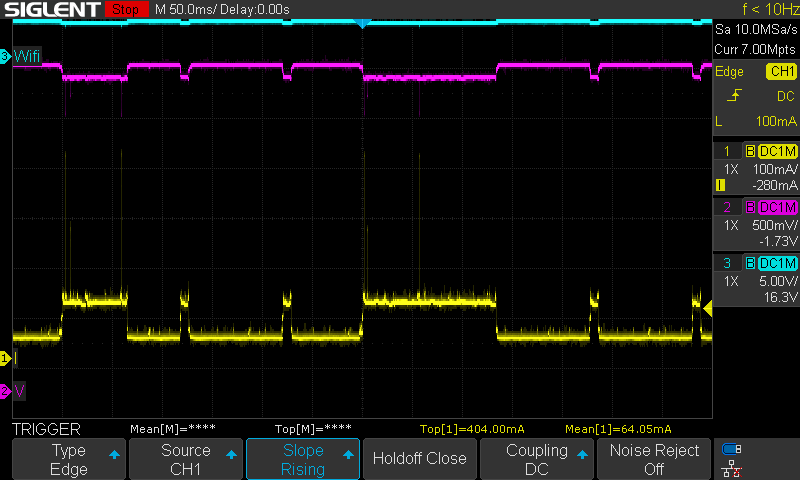The image size is (800, 480).
Task: Click the yellow trigger level arrow on right edge
Action: pyautogui.click(x=708, y=309)
